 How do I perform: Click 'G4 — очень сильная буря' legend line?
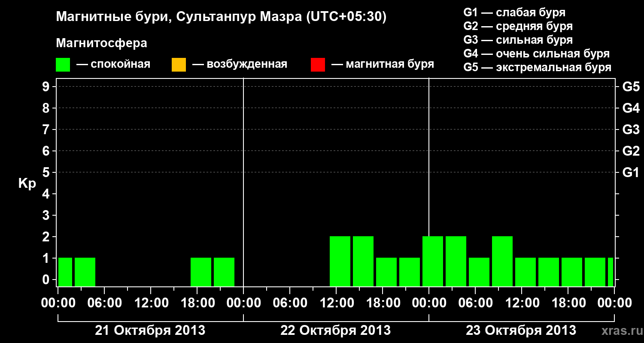pos(537,53)
